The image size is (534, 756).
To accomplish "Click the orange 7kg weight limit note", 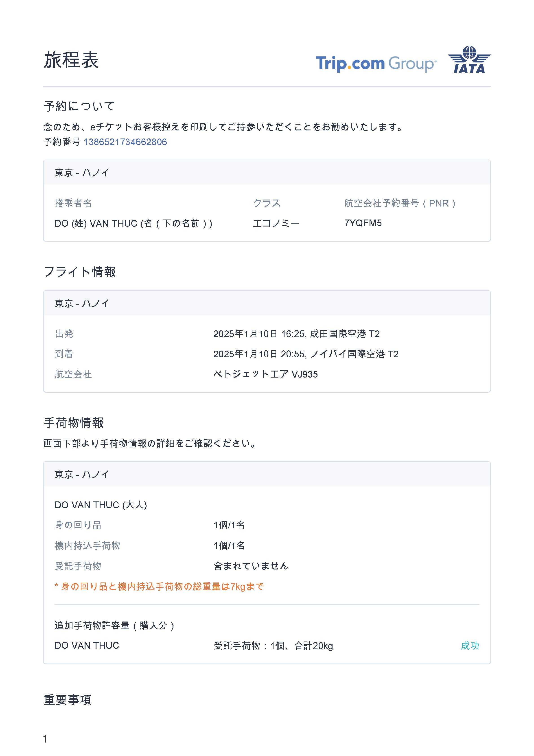I will point(159,586).
